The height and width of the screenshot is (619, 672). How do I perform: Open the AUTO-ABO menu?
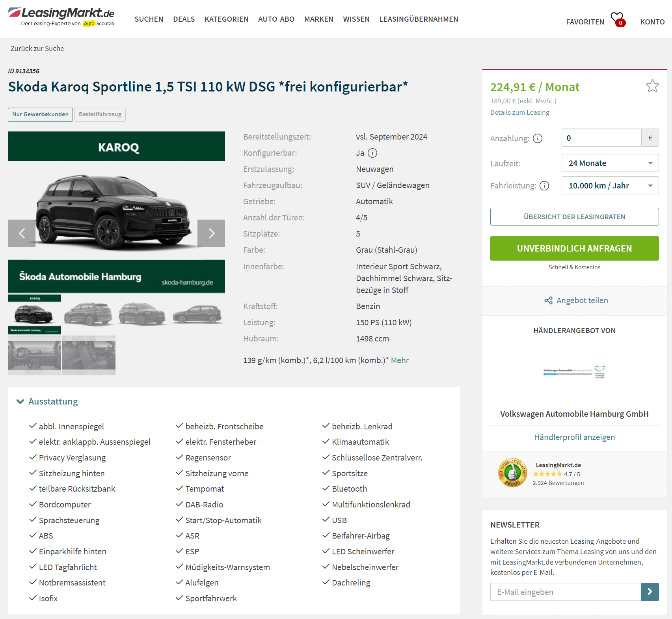[276, 19]
